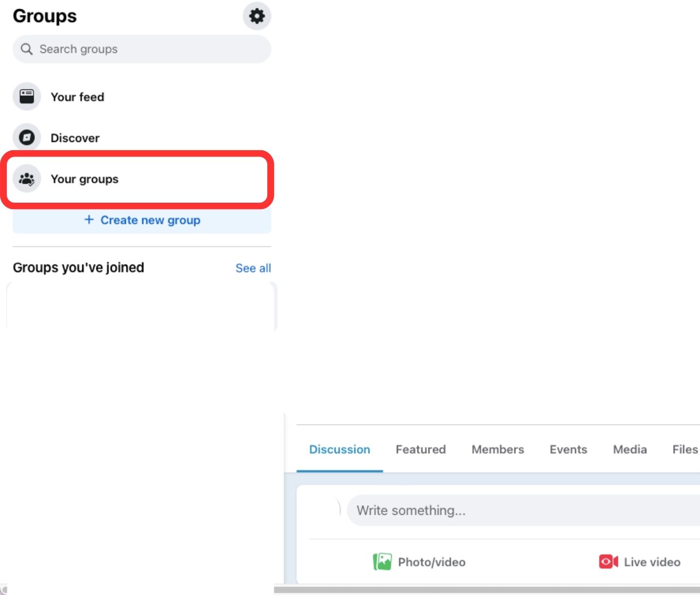
Task: Open the Media tab
Action: pyautogui.click(x=630, y=450)
